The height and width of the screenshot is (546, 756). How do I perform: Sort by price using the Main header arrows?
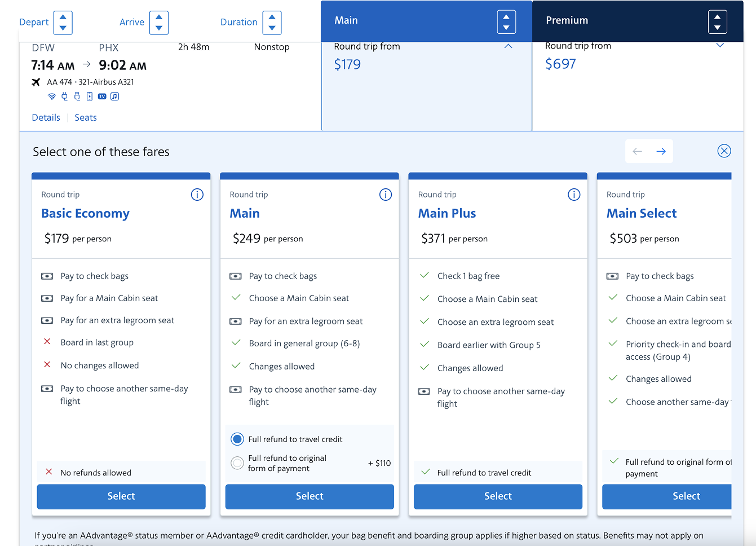point(506,22)
